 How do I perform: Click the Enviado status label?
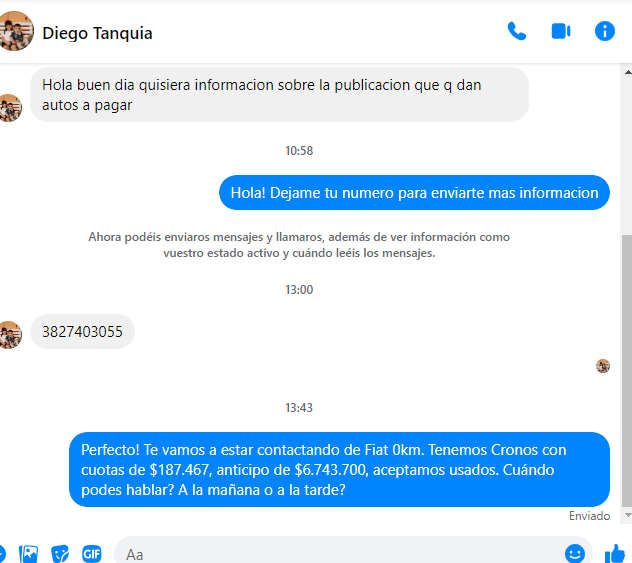(589, 516)
